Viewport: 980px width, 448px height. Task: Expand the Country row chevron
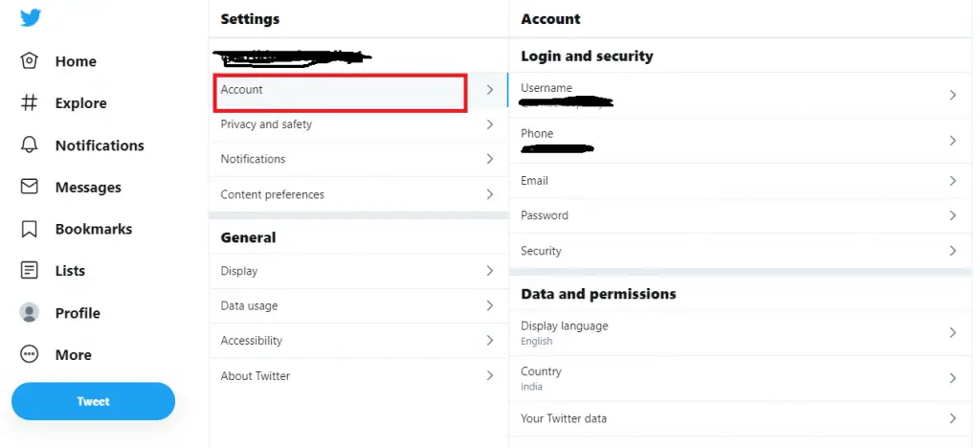(x=952, y=378)
